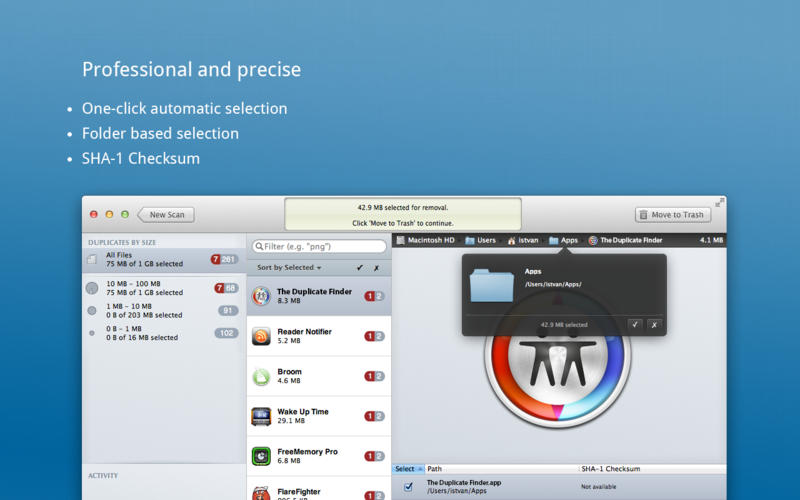
Task: Click the SHA-1 Checksum column header
Action: (653, 469)
